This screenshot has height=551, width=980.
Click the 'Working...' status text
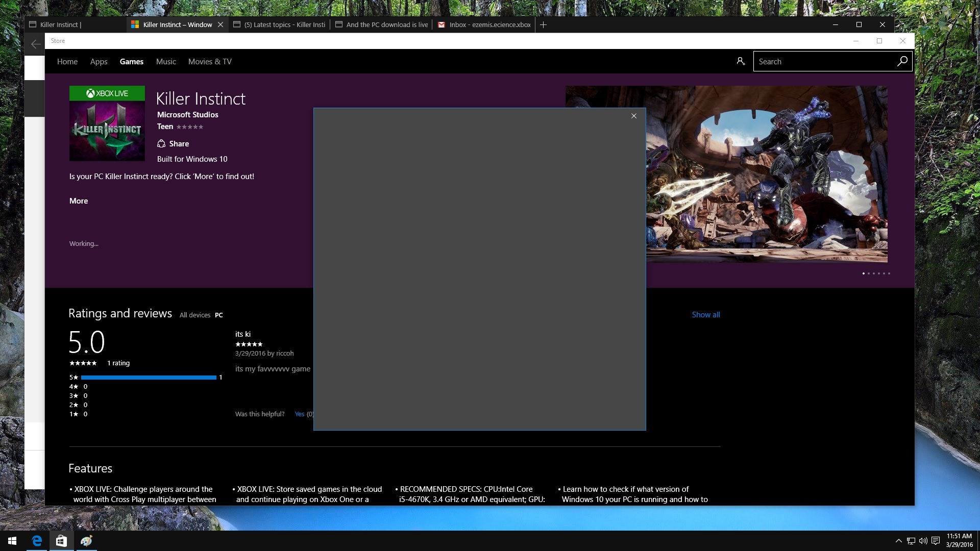pyautogui.click(x=84, y=243)
